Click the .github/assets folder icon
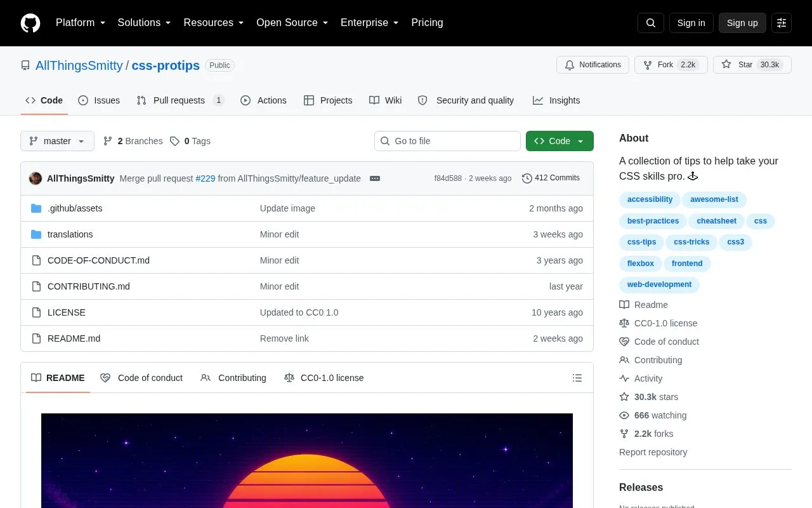This screenshot has width=812, height=508. pos(36,208)
